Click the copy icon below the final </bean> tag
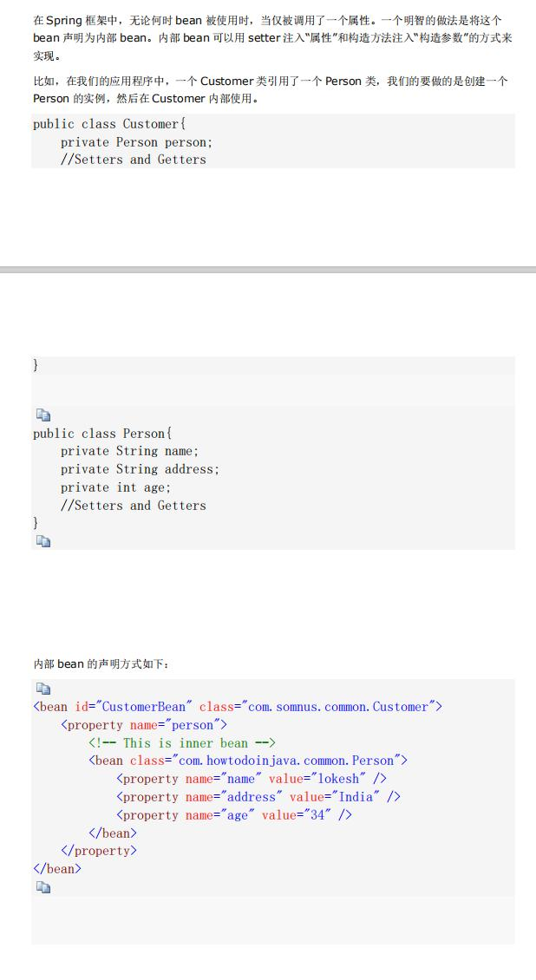 click(43, 886)
